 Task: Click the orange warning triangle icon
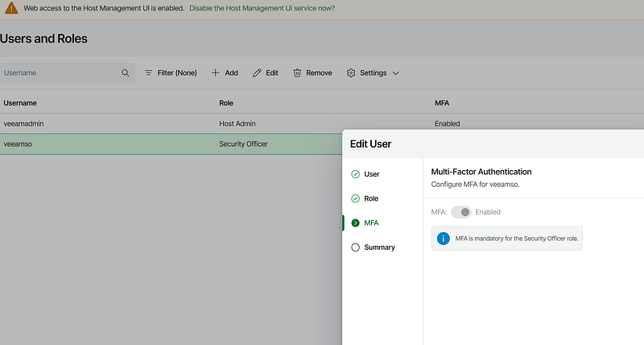(11, 8)
